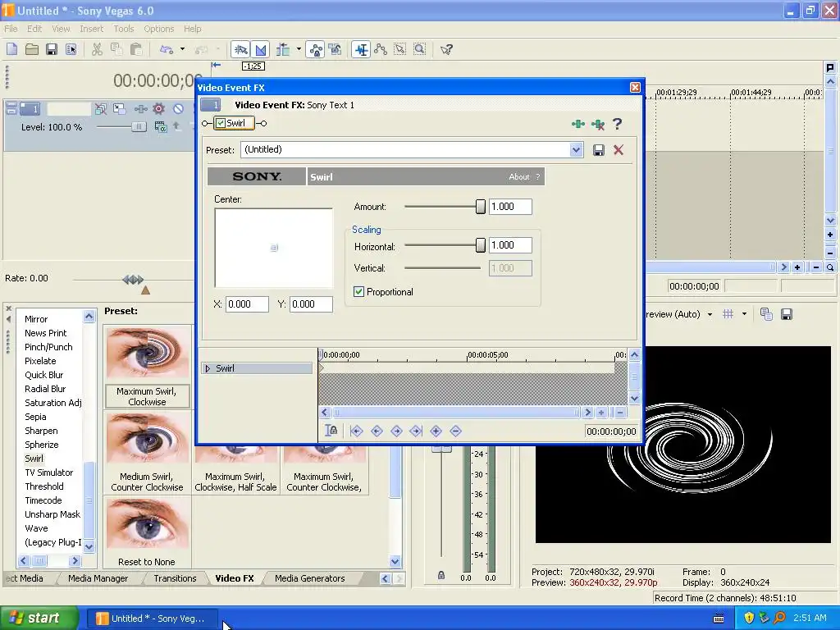Select the Zoom Edit tool magnifier

(419, 50)
